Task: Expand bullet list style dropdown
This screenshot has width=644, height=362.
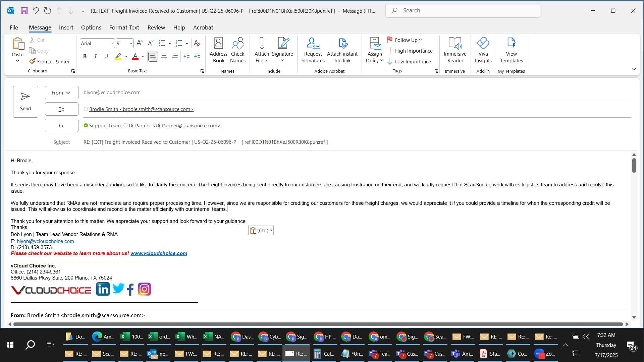Action: (170, 43)
